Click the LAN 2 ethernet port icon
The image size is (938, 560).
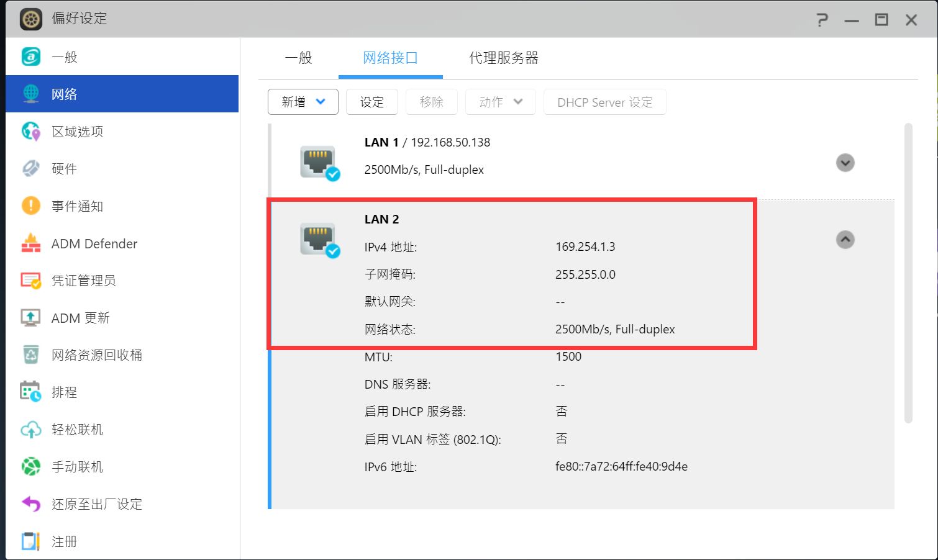click(x=319, y=240)
